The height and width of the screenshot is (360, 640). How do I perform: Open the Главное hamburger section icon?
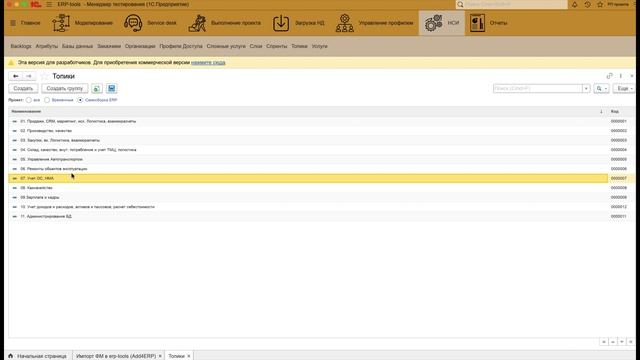point(13,23)
